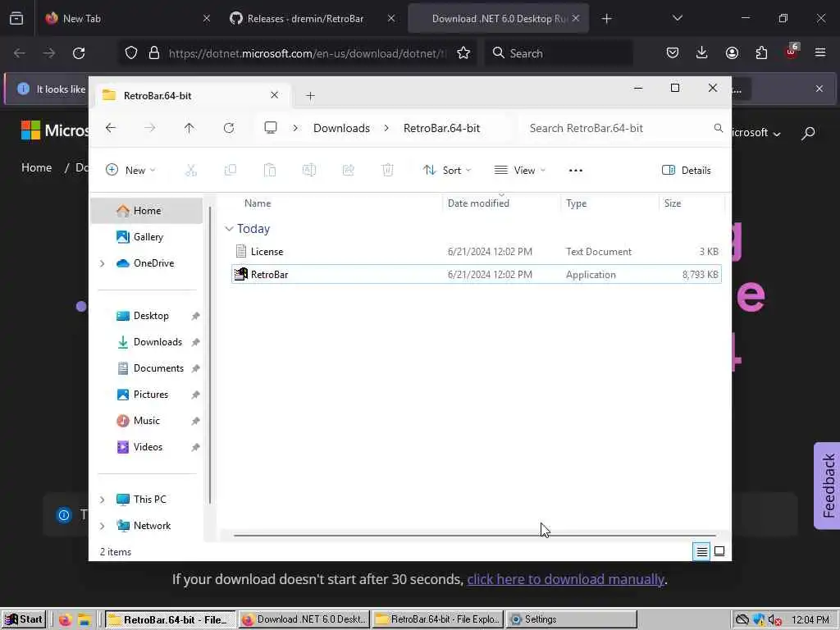The image size is (840, 630).
Task: Click the horizontal scrollbar in file list
Action: [475, 535]
